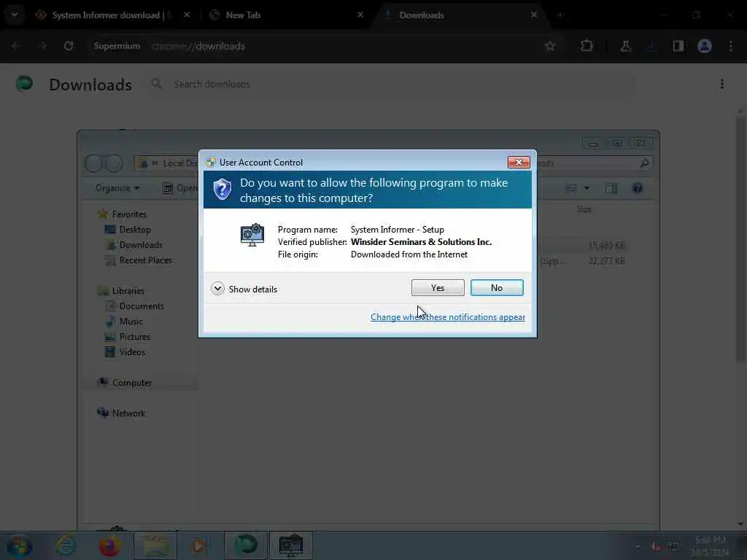Open Explorer help question mark icon
This screenshot has height=560, width=747.
click(x=637, y=188)
